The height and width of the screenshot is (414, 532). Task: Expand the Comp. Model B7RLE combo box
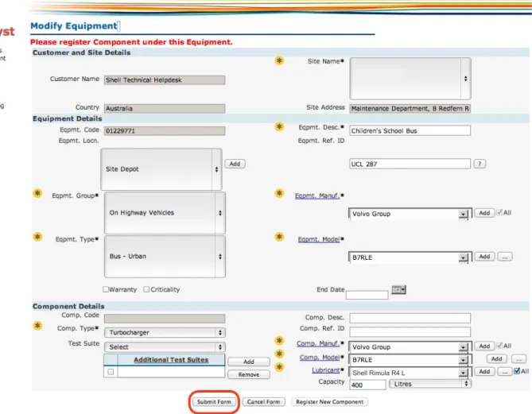click(463, 360)
